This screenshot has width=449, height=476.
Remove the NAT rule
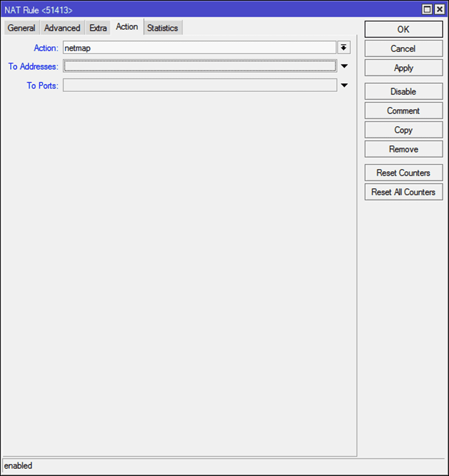click(404, 149)
